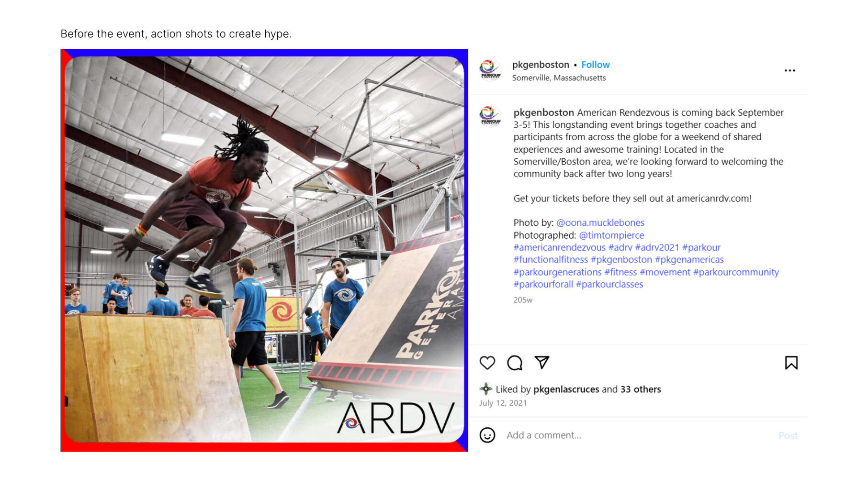
Task: Follow the pkgenboston account
Action: point(595,65)
